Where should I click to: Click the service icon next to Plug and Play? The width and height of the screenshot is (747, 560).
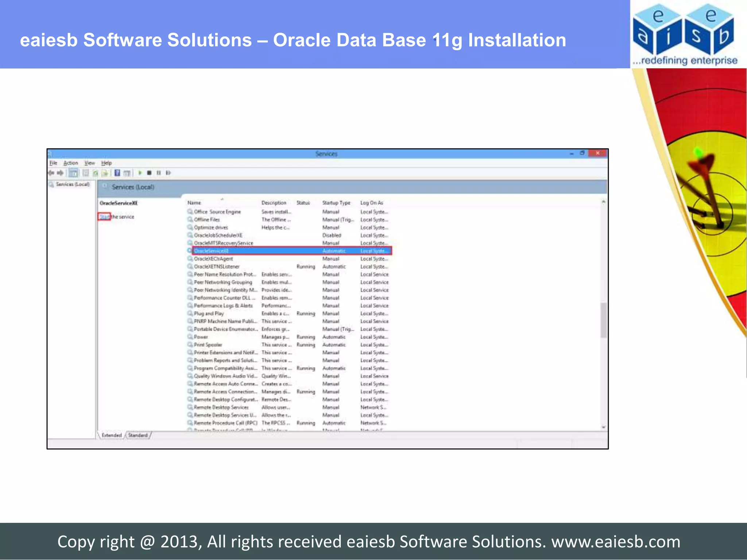190,313
